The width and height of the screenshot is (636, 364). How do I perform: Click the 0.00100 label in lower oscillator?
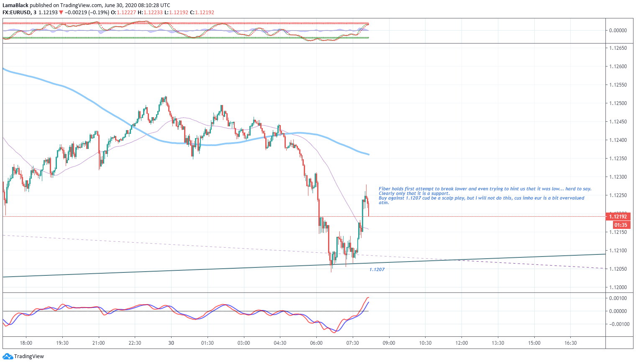pyautogui.click(x=618, y=298)
